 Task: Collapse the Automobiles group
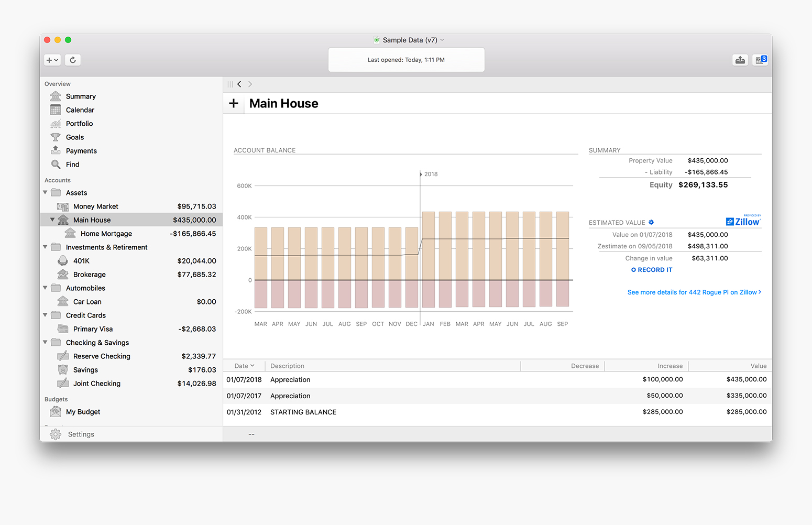click(x=45, y=288)
